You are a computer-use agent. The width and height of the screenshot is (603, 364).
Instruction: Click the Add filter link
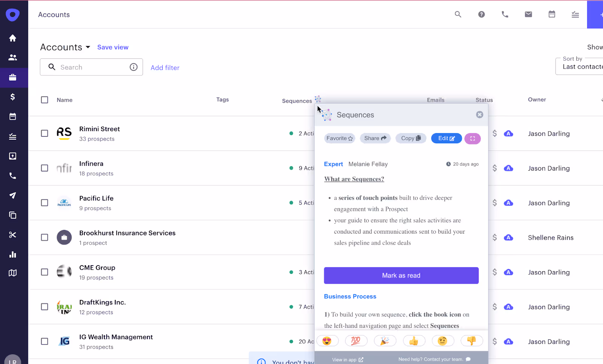coord(165,68)
